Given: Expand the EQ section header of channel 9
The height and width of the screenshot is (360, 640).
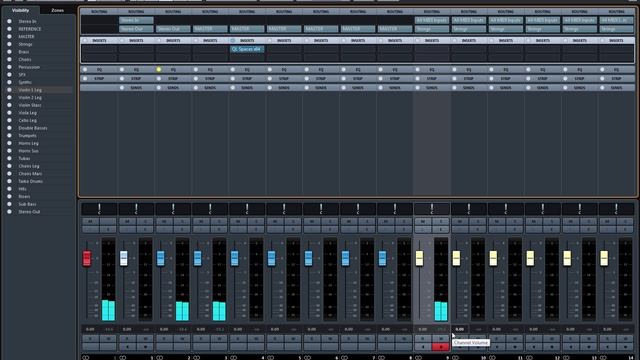Looking at the screenshot, I should coord(432,69).
